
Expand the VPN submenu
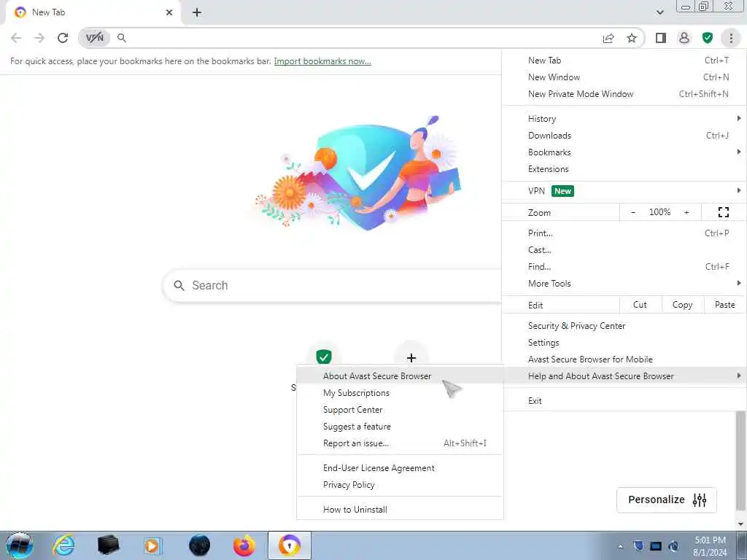[624, 191]
